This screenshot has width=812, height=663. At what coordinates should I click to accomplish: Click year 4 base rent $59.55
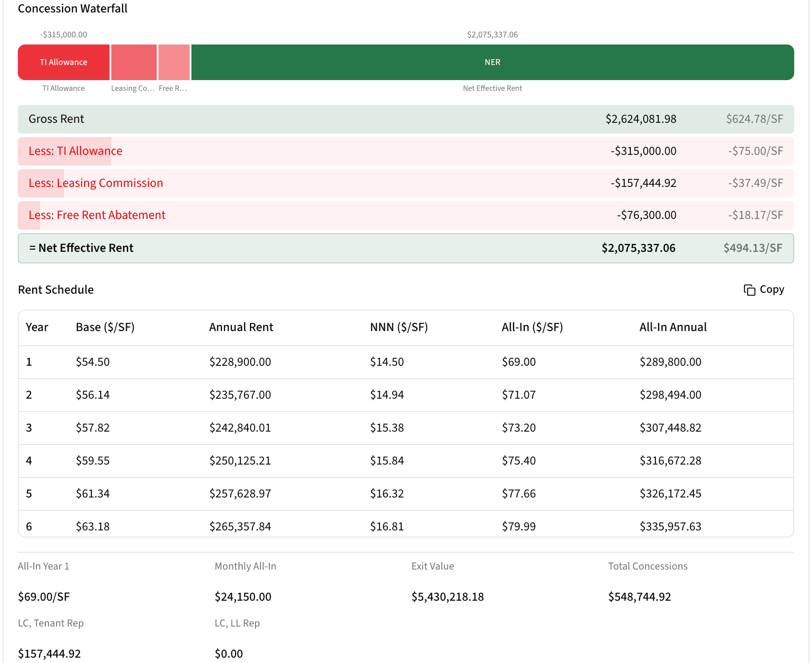pos(93,461)
